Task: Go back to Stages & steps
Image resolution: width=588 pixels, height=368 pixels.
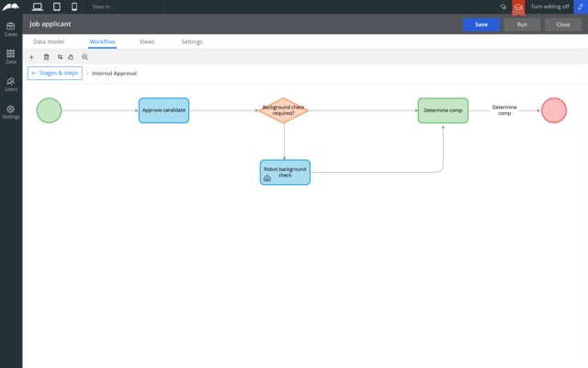Action: point(55,73)
